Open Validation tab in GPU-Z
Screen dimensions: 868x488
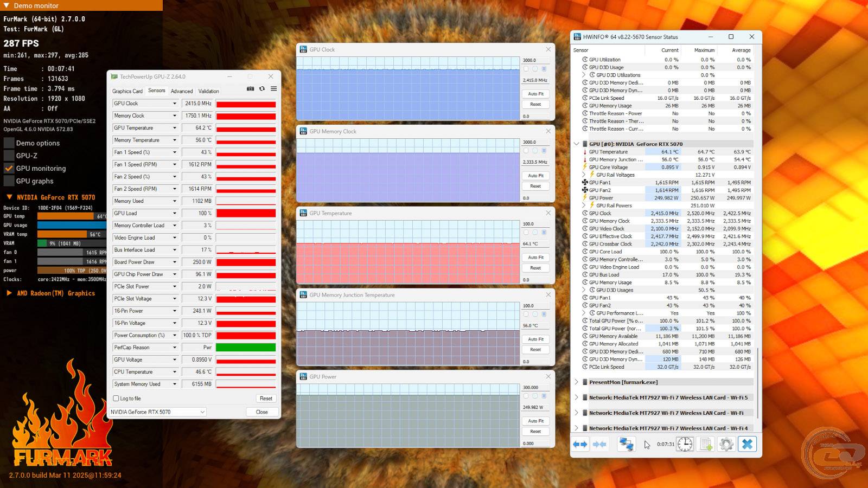209,91
